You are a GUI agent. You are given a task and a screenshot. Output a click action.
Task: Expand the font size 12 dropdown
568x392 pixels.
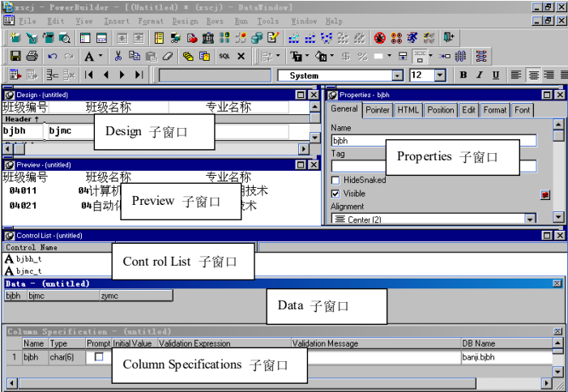coord(440,75)
